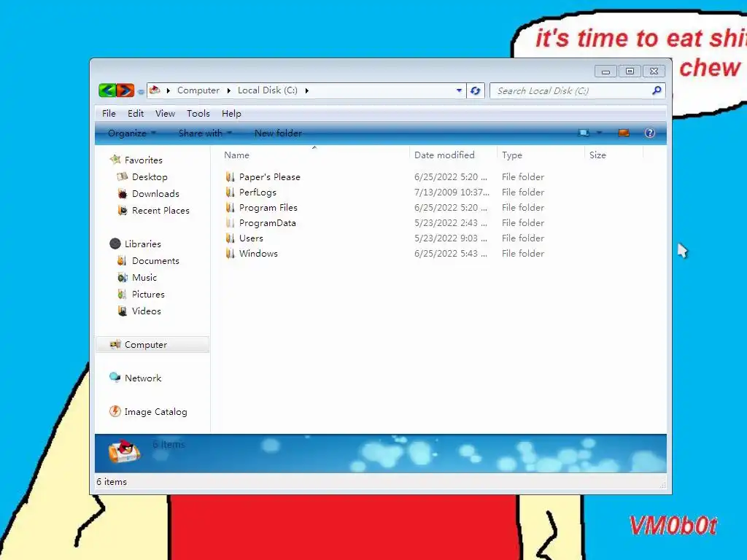
Task: Select Computer in the address bar
Action: pos(198,90)
